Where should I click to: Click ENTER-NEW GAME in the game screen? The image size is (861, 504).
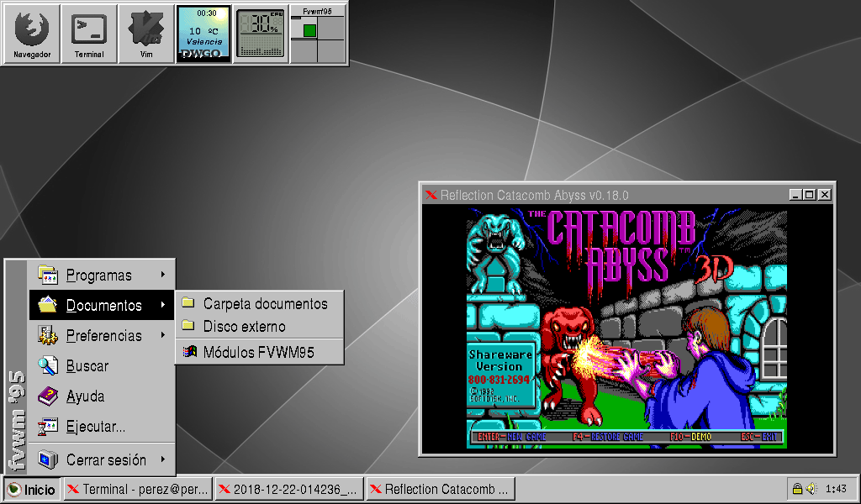click(x=512, y=437)
